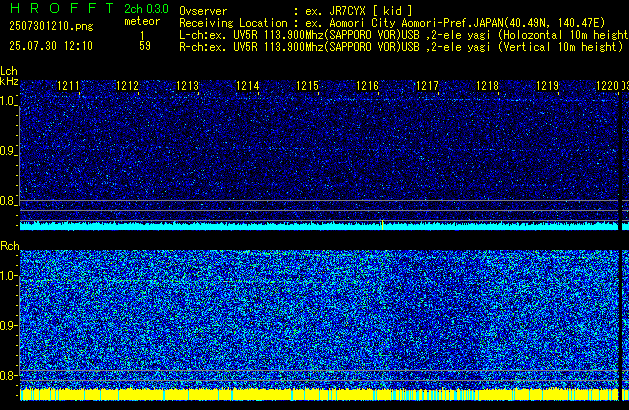The width and height of the screenshot is (629, 410).
Task: Click the Rch 0.8 kHz axis label
Action: (x=8, y=375)
